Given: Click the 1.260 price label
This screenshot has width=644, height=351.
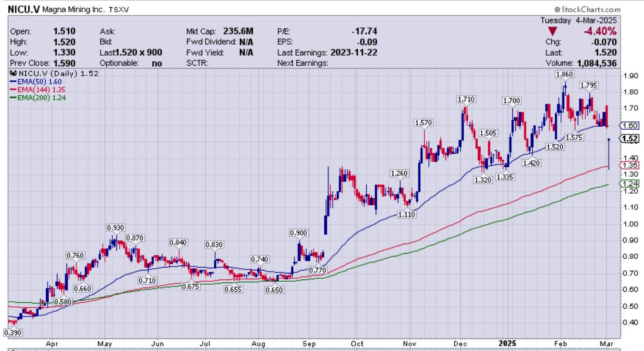Looking at the screenshot, I should (399, 174).
